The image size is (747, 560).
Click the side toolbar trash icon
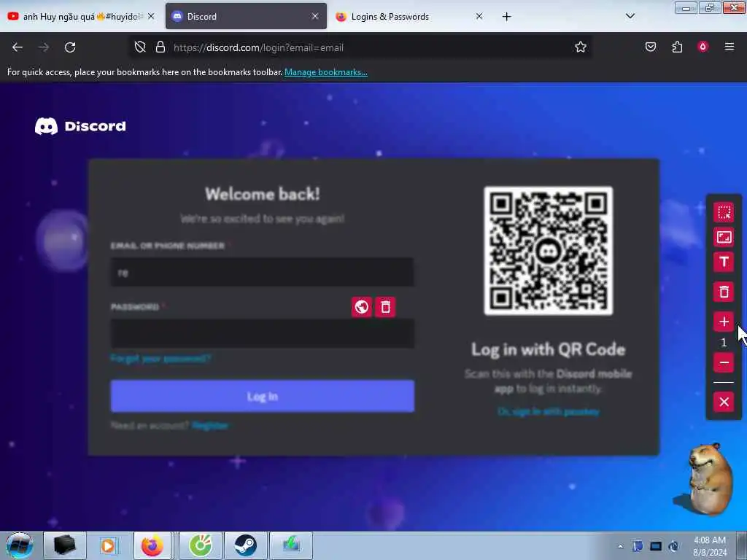pos(724,292)
